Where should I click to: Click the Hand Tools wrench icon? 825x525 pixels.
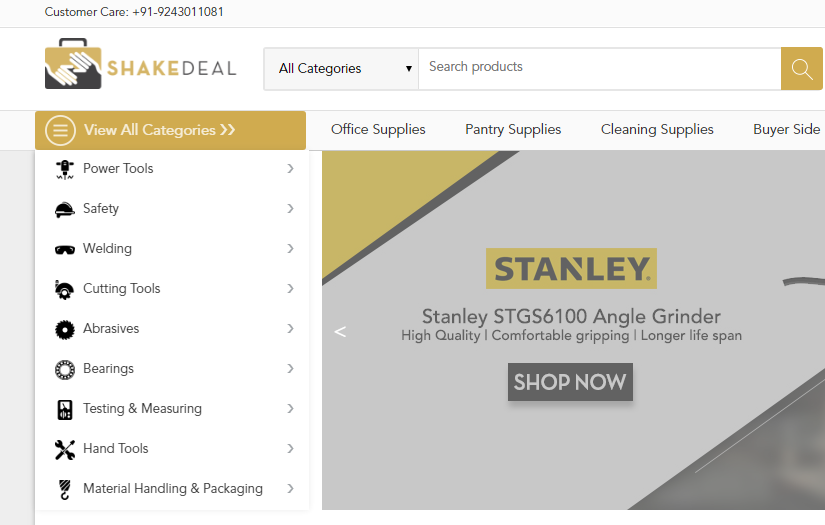click(65, 449)
